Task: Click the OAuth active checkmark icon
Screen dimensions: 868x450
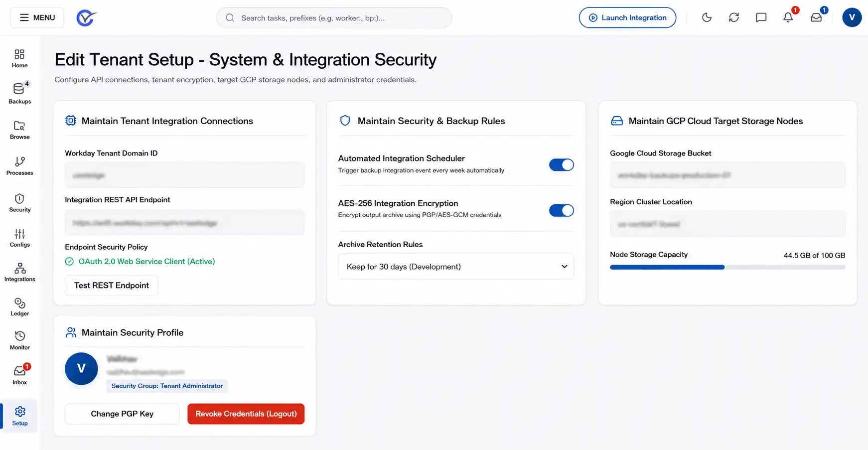Action: tap(69, 261)
